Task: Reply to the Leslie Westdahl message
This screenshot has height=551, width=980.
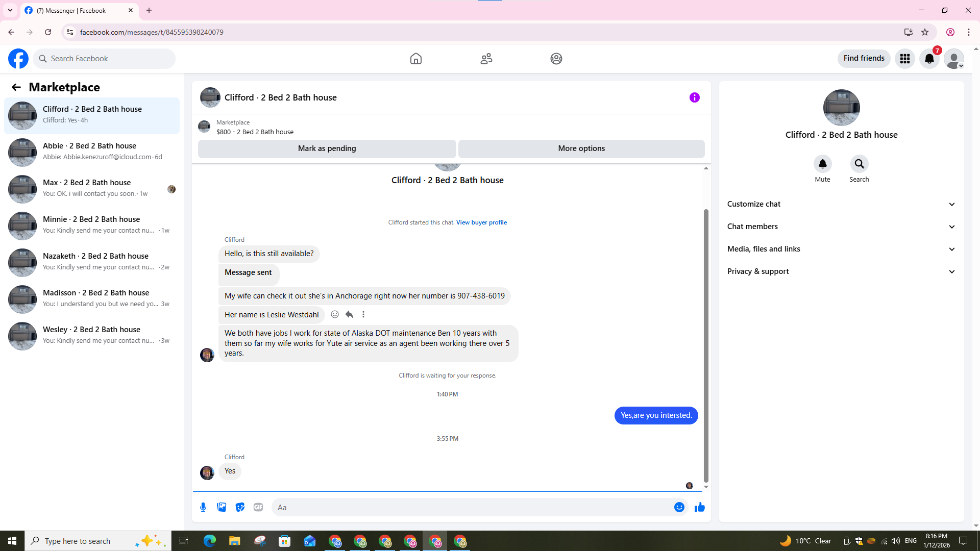Action: point(349,314)
